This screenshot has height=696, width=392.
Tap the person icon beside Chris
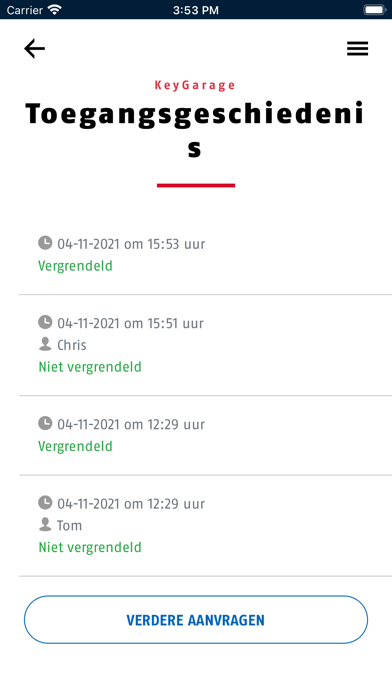pyautogui.click(x=45, y=344)
